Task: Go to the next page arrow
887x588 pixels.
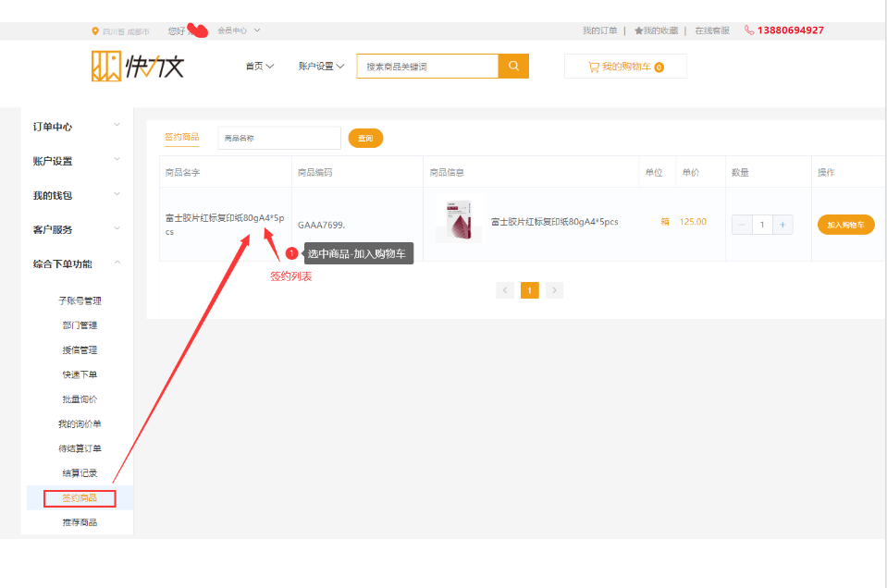Action: point(553,290)
